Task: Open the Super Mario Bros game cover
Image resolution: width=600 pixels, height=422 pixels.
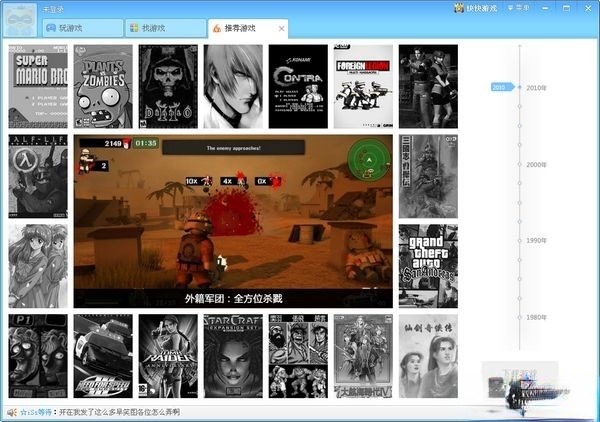Action: tap(38, 86)
